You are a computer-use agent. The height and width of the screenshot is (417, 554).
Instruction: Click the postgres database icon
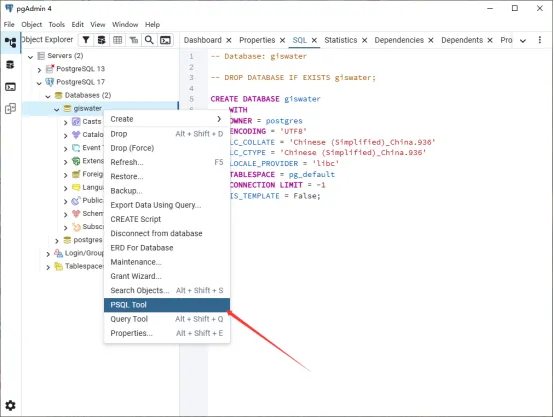point(67,240)
